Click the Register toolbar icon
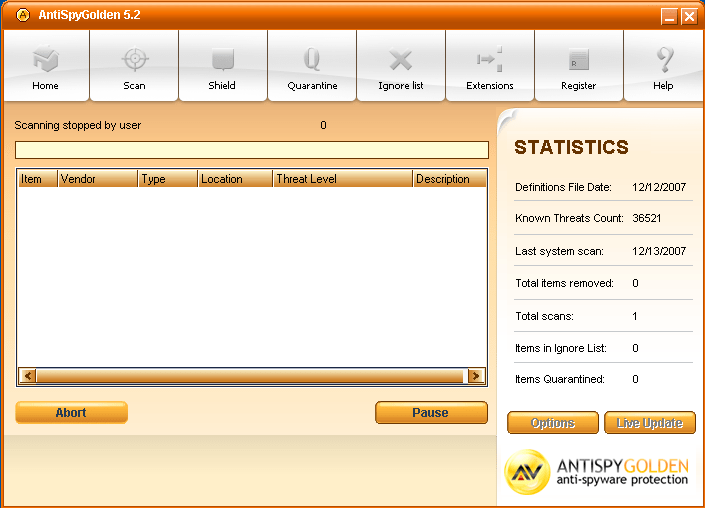This screenshot has height=508, width=705. tap(578, 61)
